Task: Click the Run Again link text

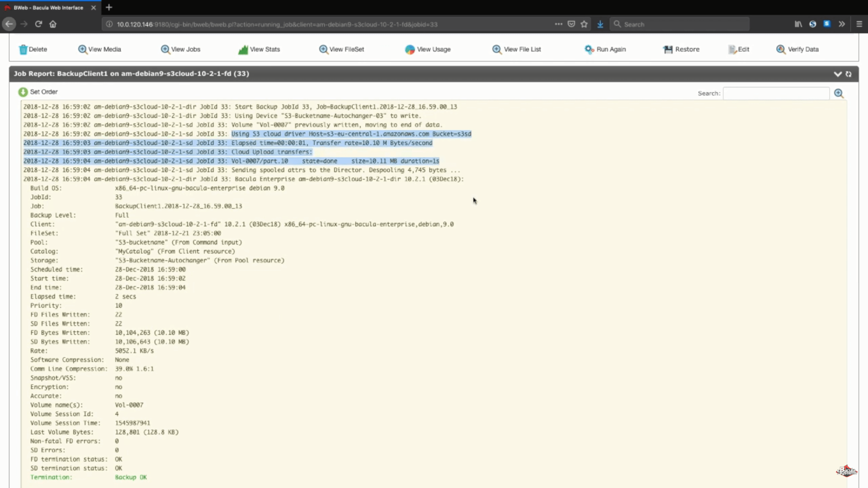Action: pyautogui.click(x=611, y=49)
